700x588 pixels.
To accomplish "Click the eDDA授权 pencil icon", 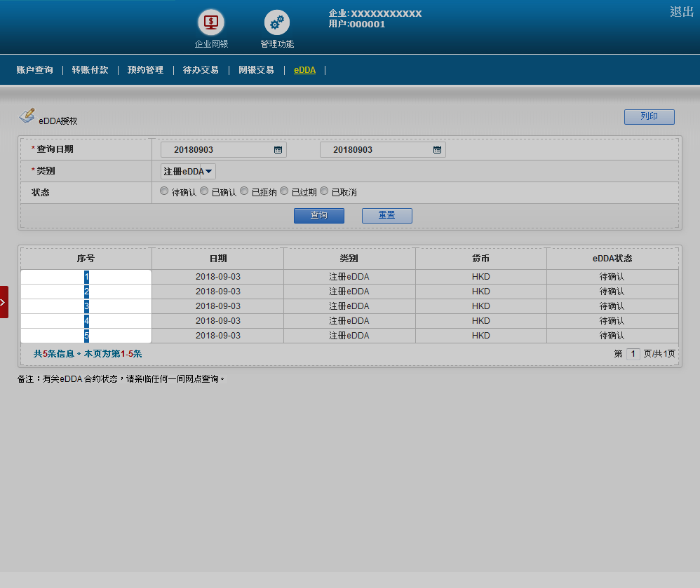I will click(x=27, y=116).
